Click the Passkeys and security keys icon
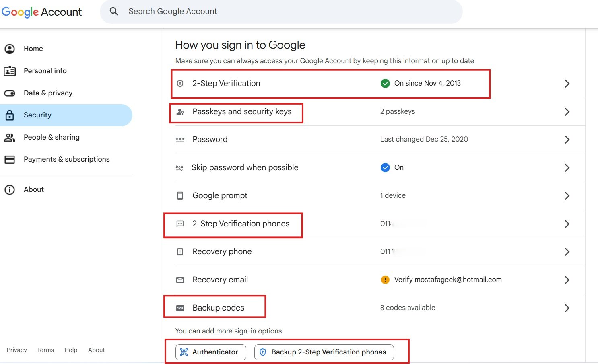The image size is (598, 364). pos(180,112)
